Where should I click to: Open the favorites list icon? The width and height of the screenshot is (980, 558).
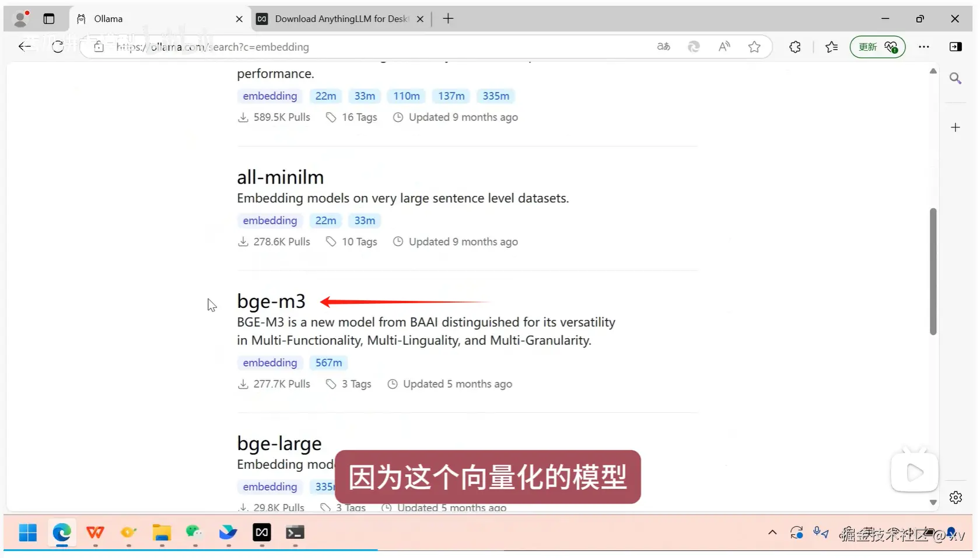click(x=831, y=47)
